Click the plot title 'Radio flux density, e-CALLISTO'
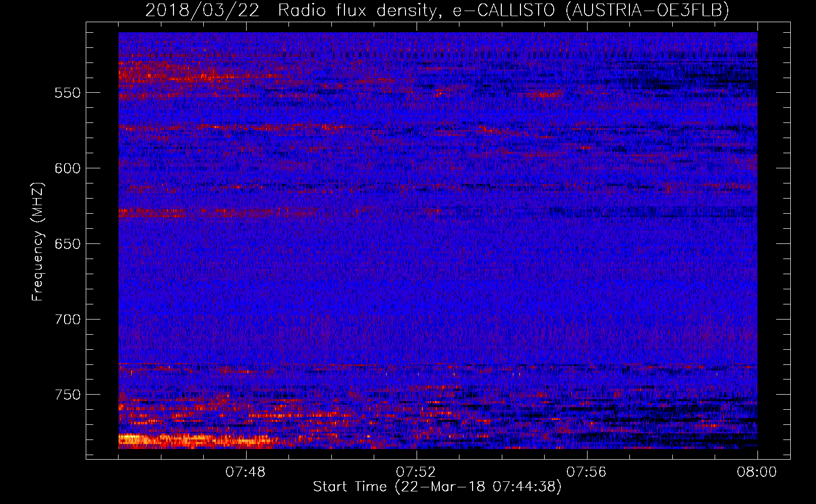Image resolution: width=816 pixels, height=504 pixels. (x=416, y=11)
